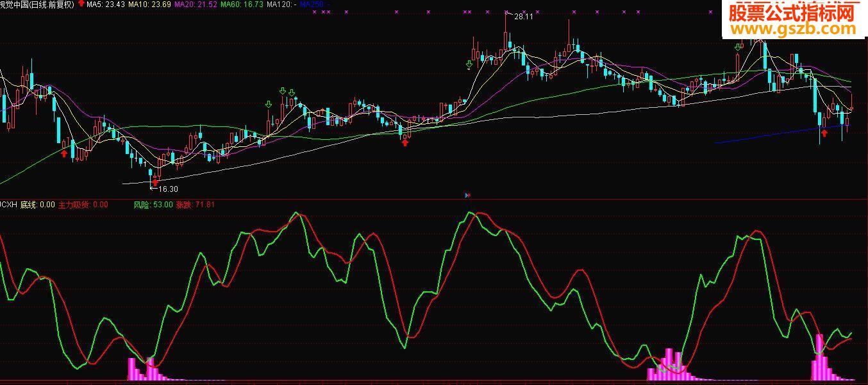Click the 主力吸货: 0.00 indicator label
Image resolution: width=868 pixels, height=385 pixels.
[83, 205]
